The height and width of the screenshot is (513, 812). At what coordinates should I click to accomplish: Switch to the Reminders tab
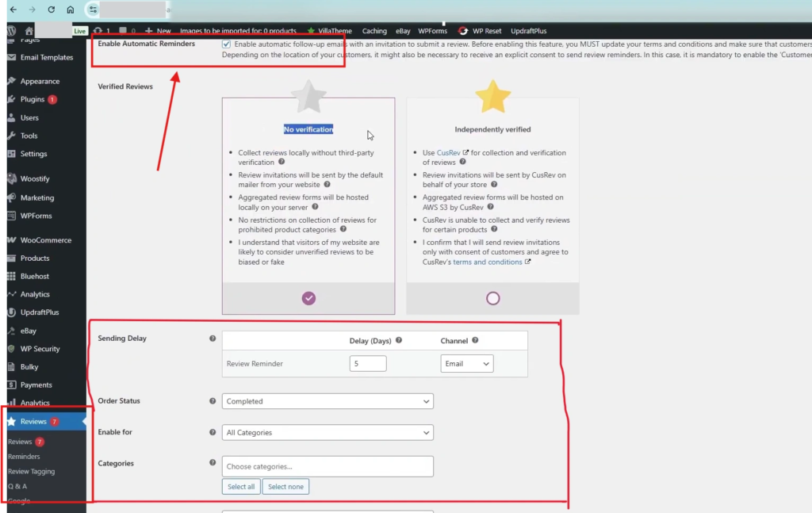25,456
